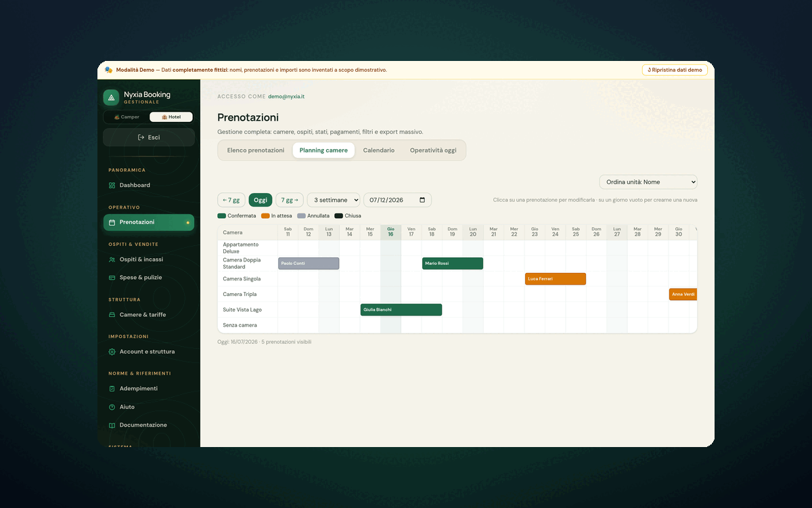The image size is (812, 508).
Task: Click the Documentazione book icon
Action: pos(112,425)
